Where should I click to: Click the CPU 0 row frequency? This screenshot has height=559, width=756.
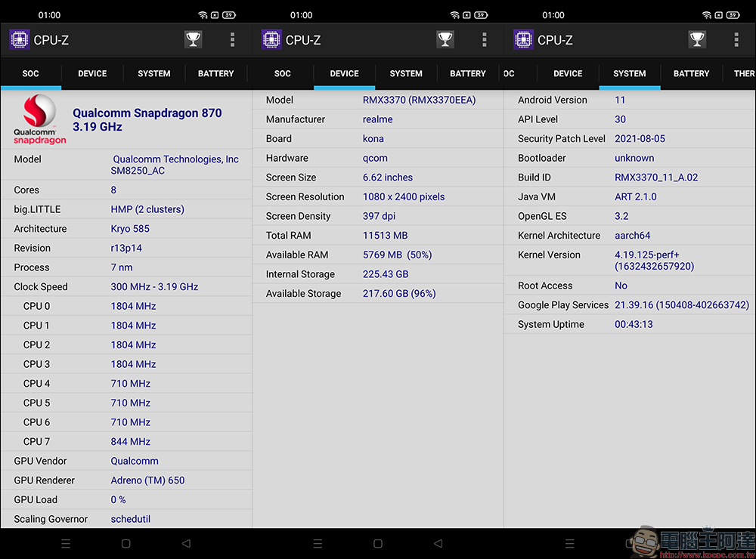(133, 306)
